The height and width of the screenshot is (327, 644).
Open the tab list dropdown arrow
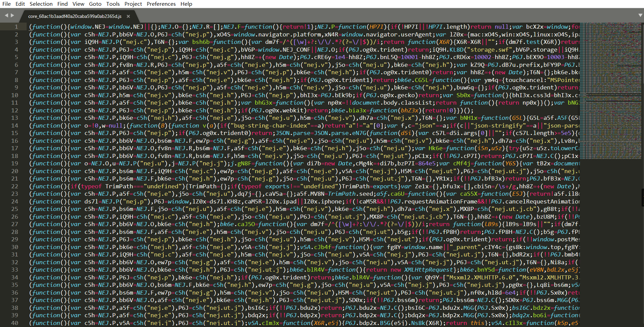tap(640, 15)
